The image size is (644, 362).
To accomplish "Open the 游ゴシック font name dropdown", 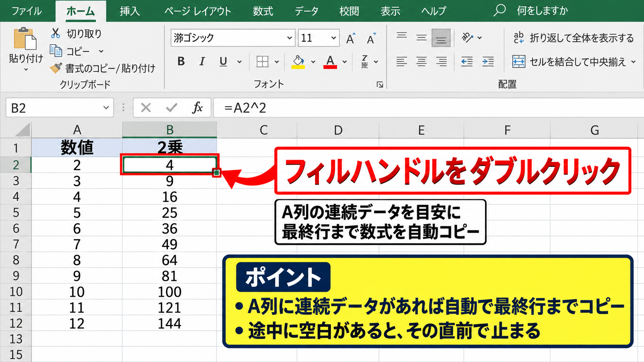I will click(x=289, y=38).
